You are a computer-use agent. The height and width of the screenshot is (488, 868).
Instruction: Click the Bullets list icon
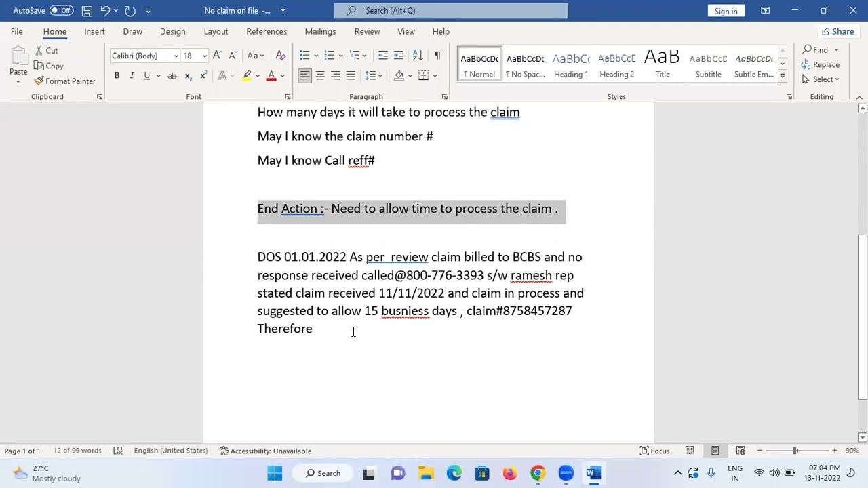[x=304, y=56]
